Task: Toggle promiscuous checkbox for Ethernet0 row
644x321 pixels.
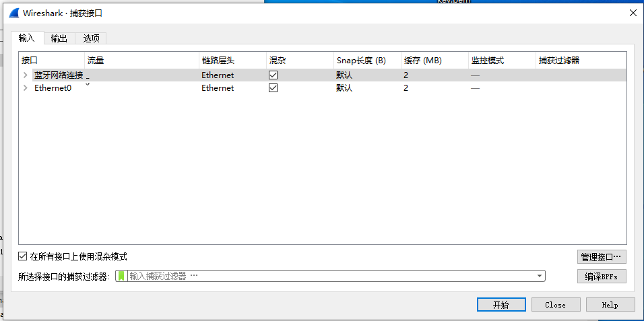Action: [273, 88]
